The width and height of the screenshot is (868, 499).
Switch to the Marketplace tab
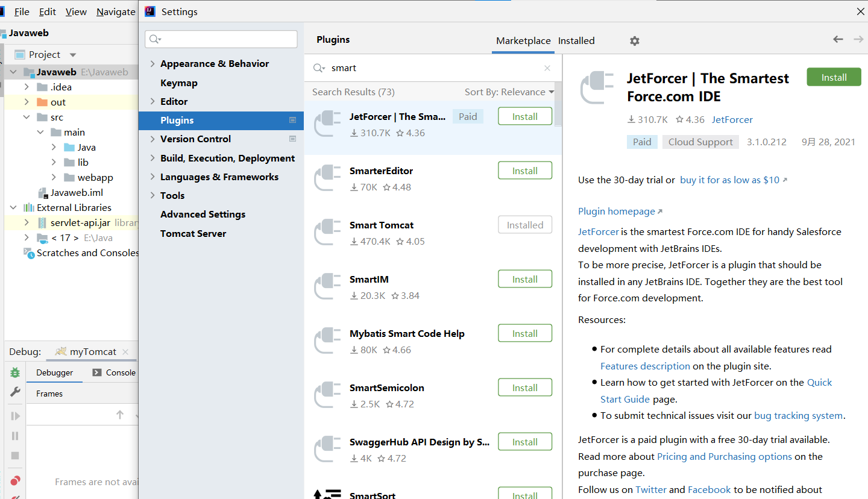click(523, 41)
